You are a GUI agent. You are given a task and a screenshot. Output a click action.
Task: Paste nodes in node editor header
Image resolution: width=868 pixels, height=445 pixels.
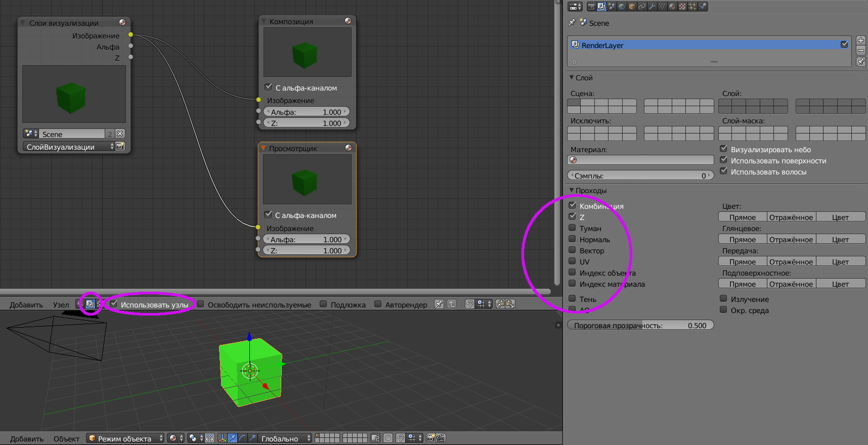tap(510, 304)
